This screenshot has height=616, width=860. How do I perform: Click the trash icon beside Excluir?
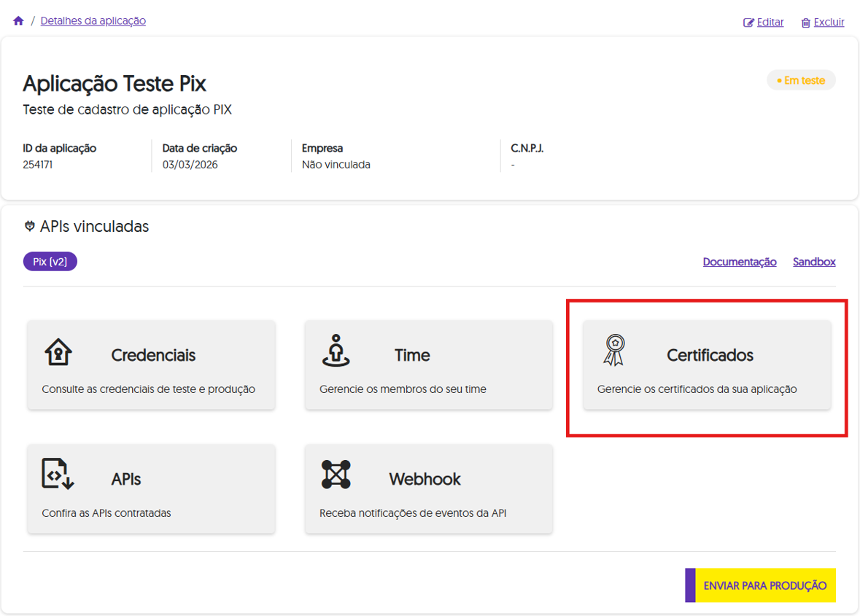(x=805, y=23)
